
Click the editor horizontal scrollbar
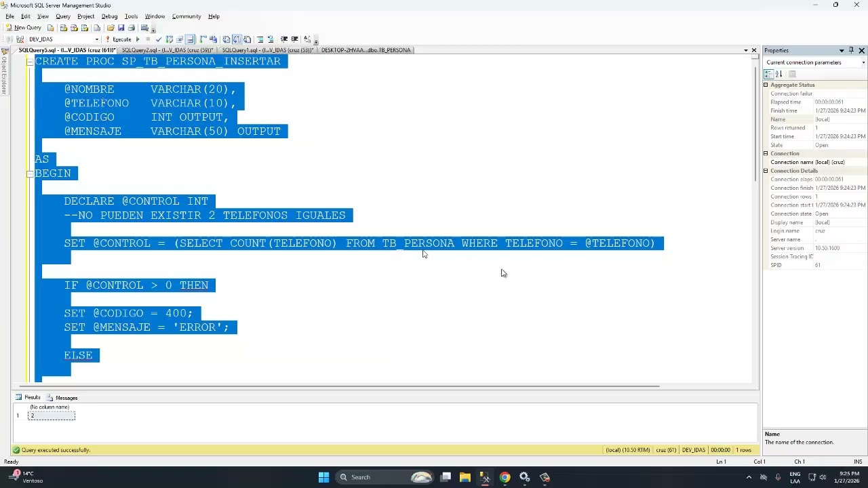click(339, 387)
